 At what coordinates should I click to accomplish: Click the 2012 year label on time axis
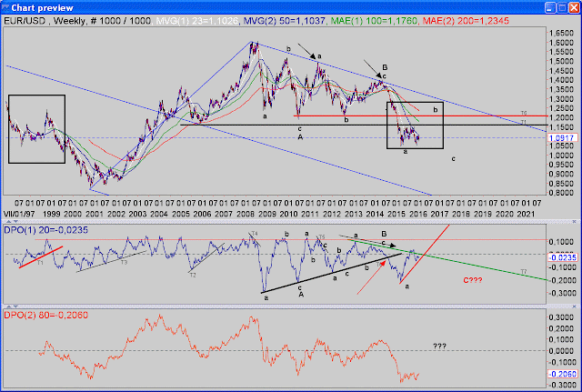332,214
